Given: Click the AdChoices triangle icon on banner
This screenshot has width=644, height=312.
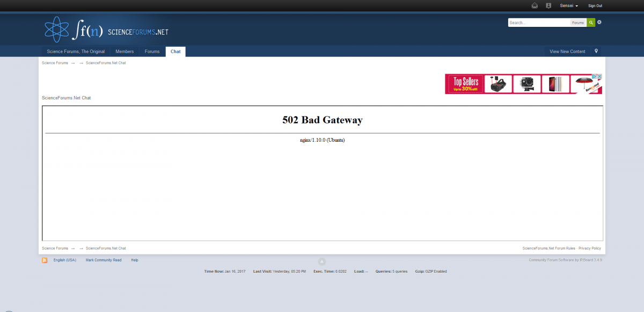Looking at the screenshot, I should 595,76.
